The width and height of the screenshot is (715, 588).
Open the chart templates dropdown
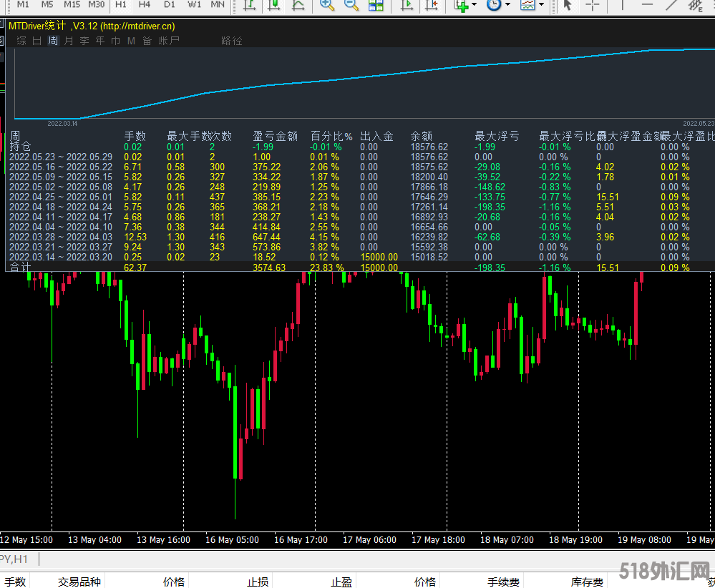click(542, 5)
